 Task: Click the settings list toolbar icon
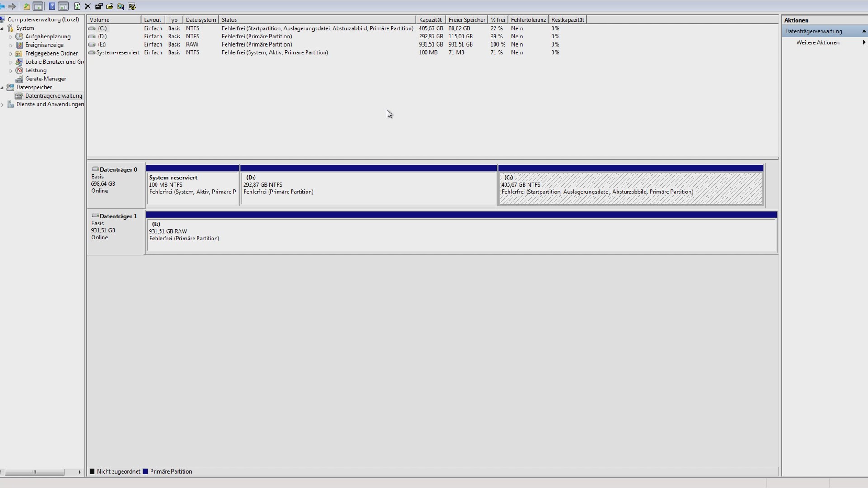click(x=132, y=6)
